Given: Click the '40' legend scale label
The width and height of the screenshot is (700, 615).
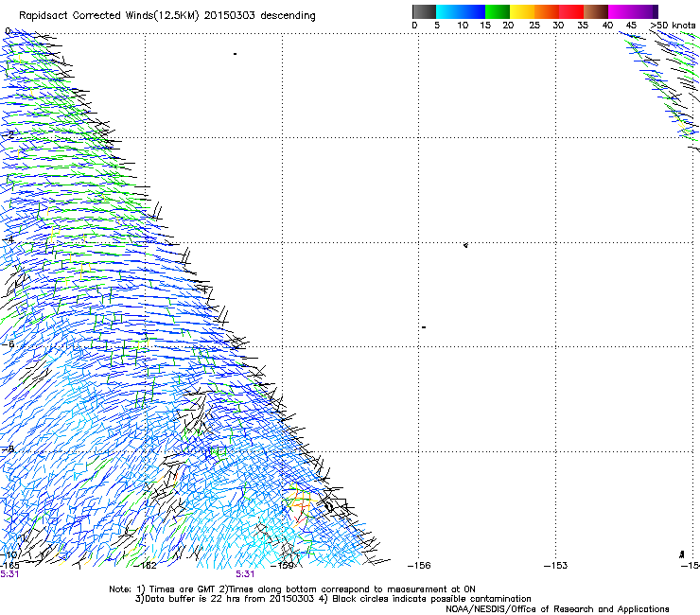Looking at the screenshot, I should (607, 26).
